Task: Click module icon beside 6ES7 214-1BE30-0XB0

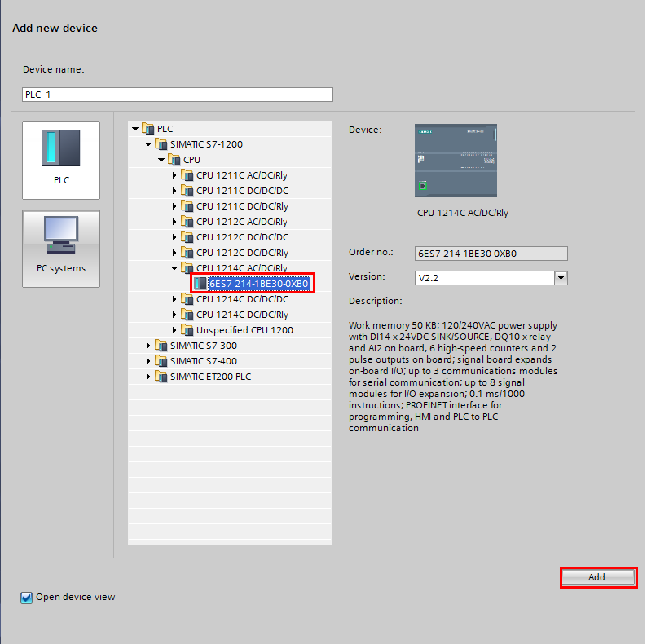Action: click(200, 283)
